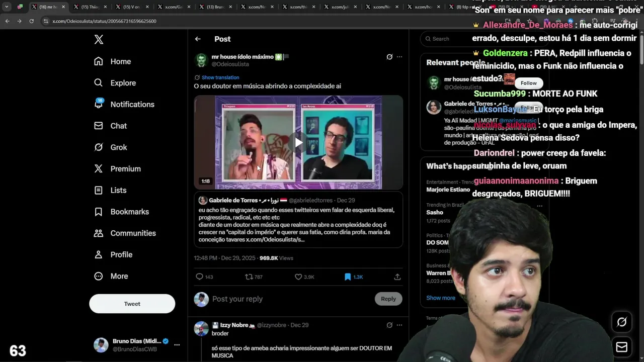Open the three-dot menu on Izzy Nobre's reply

pyautogui.click(x=399, y=325)
